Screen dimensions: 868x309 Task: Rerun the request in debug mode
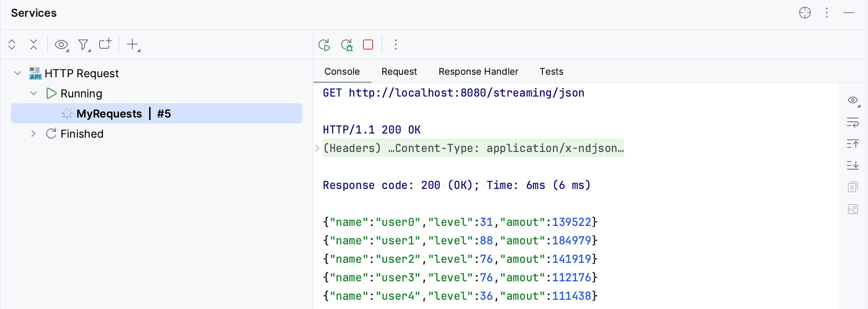tap(347, 45)
